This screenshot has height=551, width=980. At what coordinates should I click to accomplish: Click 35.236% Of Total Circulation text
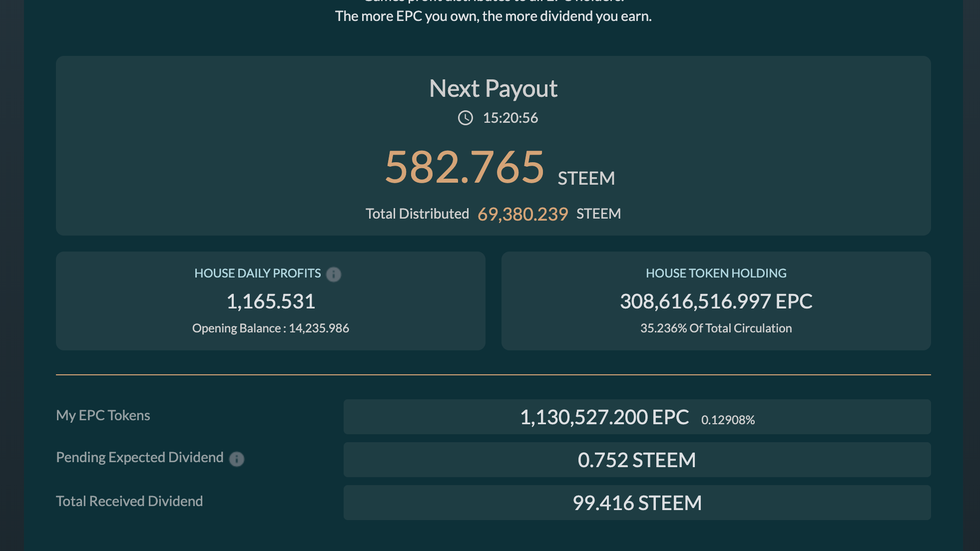pyautogui.click(x=716, y=328)
